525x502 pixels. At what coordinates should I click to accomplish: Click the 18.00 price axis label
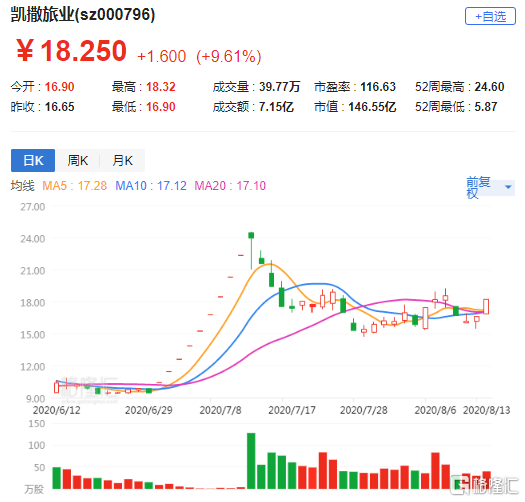click(x=32, y=303)
